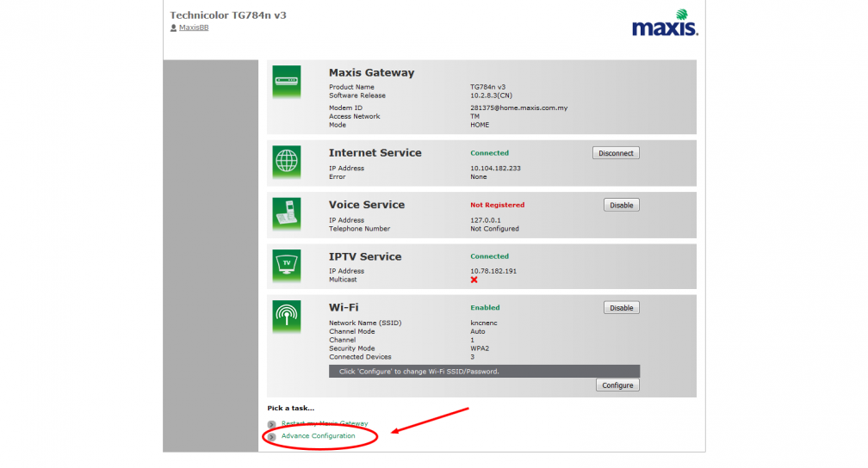Click the Security Mode value WPA2
This screenshot has height=468, width=868.
(x=480, y=348)
